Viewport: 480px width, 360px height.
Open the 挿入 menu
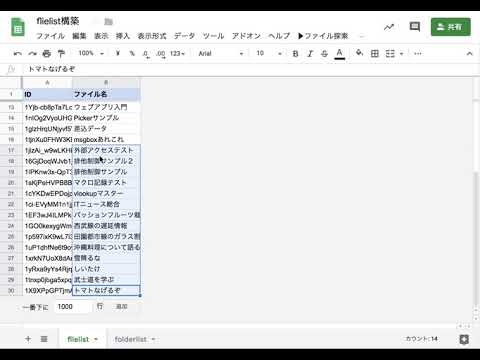(123, 36)
